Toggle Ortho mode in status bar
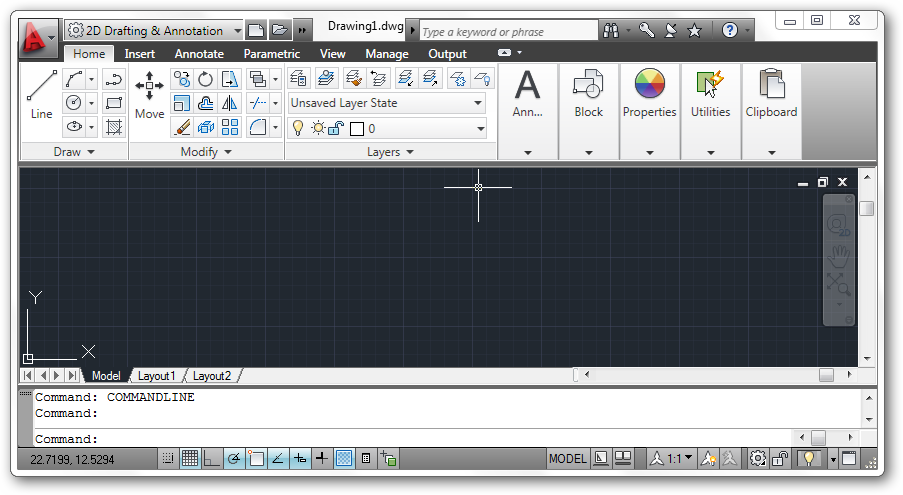The height and width of the screenshot is (495, 903). click(x=211, y=459)
